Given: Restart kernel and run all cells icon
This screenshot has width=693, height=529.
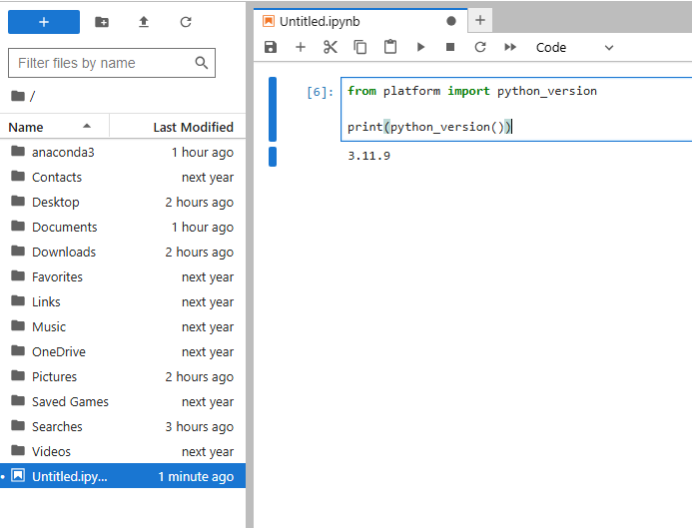Looking at the screenshot, I should pyautogui.click(x=510, y=47).
